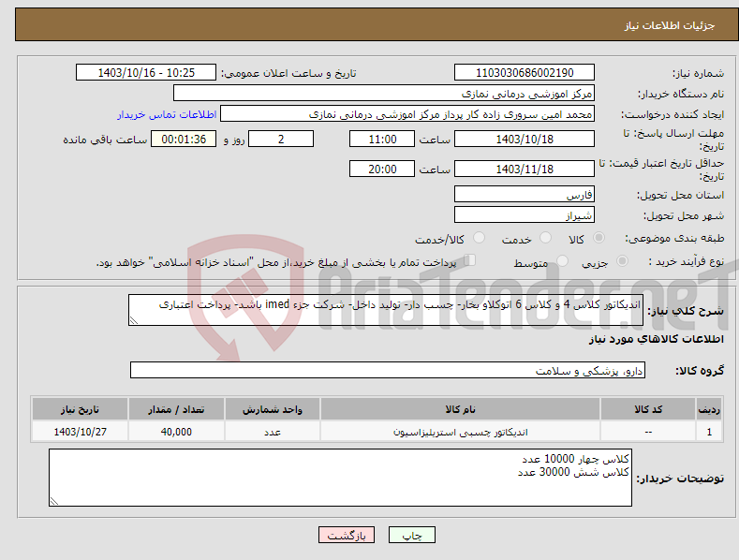Click the need date cell 1403/10/27
739x560 pixels.
tap(81, 432)
